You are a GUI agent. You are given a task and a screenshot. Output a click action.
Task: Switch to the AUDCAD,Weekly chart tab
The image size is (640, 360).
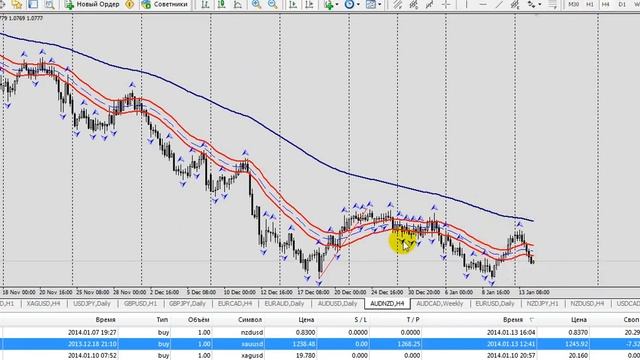[x=440, y=304]
